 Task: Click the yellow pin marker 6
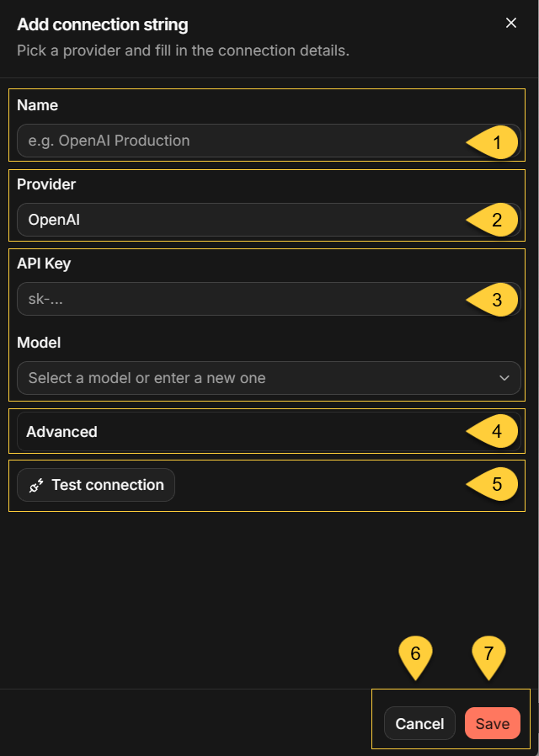pos(415,658)
